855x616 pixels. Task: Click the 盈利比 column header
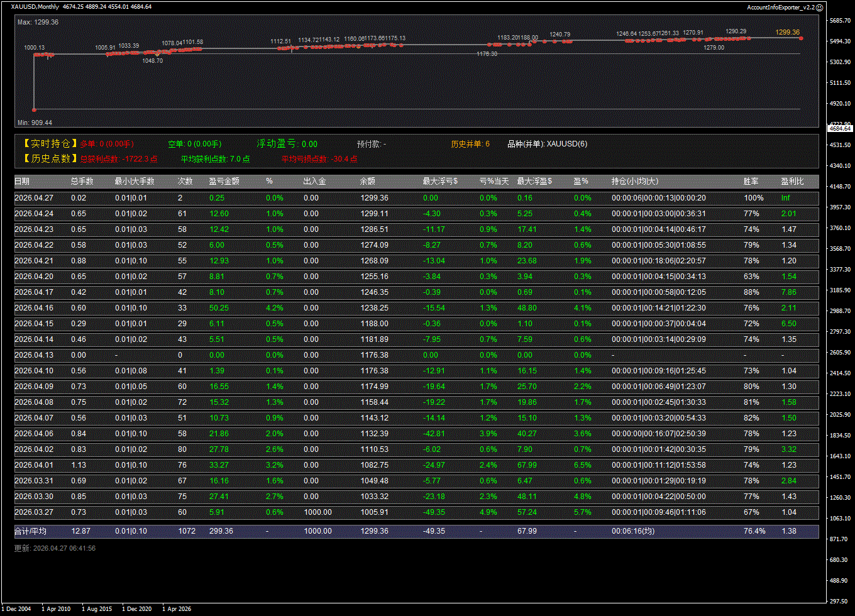(x=792, y=182)
